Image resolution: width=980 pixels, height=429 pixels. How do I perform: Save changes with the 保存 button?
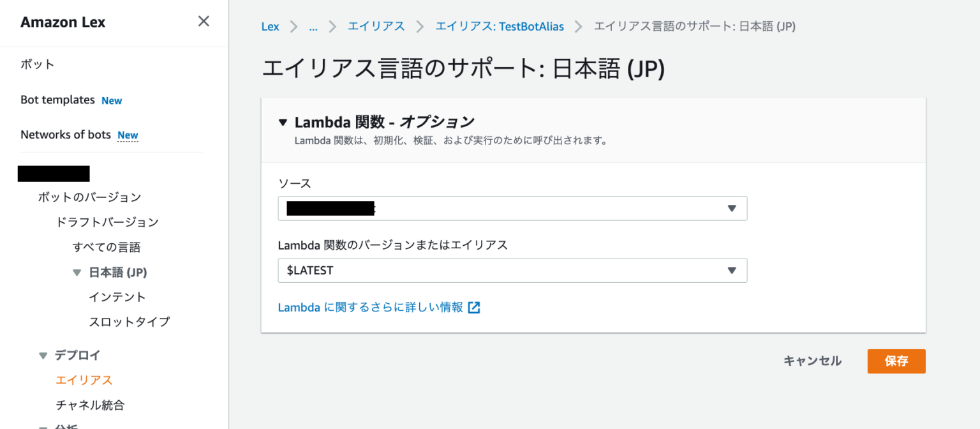[896, 361]
